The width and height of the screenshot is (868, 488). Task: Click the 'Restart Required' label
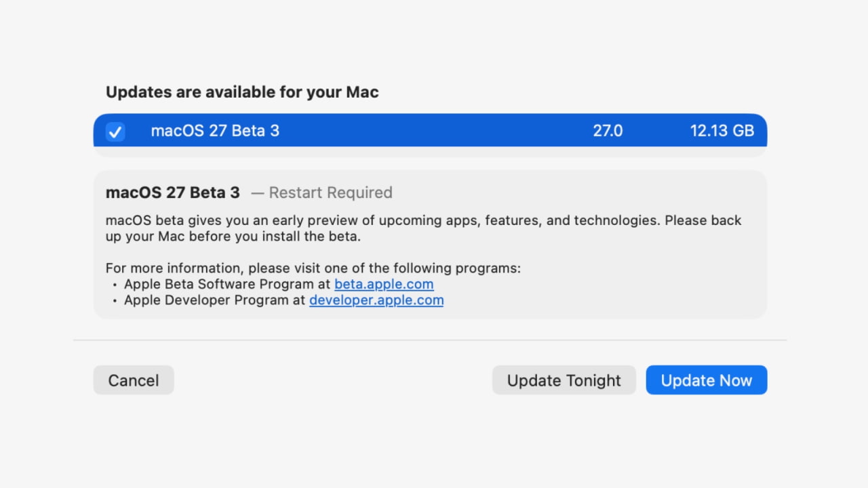pos(331,192)
